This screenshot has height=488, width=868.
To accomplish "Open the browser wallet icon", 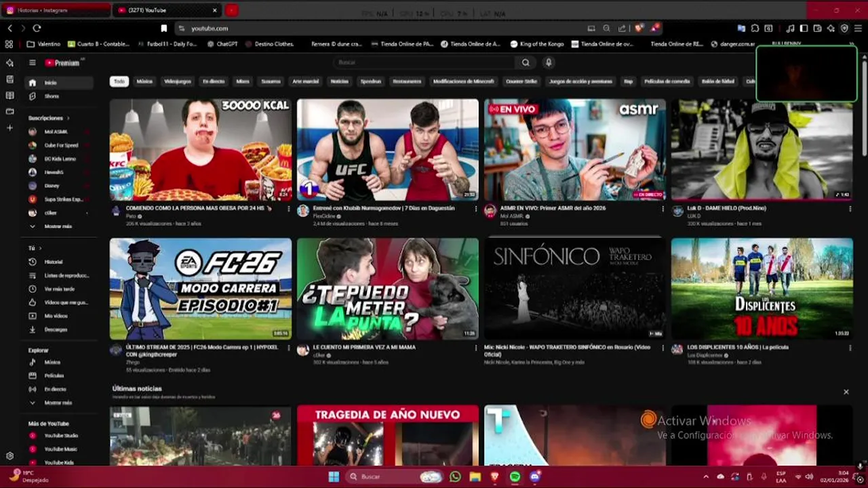I will coord(818,28).
